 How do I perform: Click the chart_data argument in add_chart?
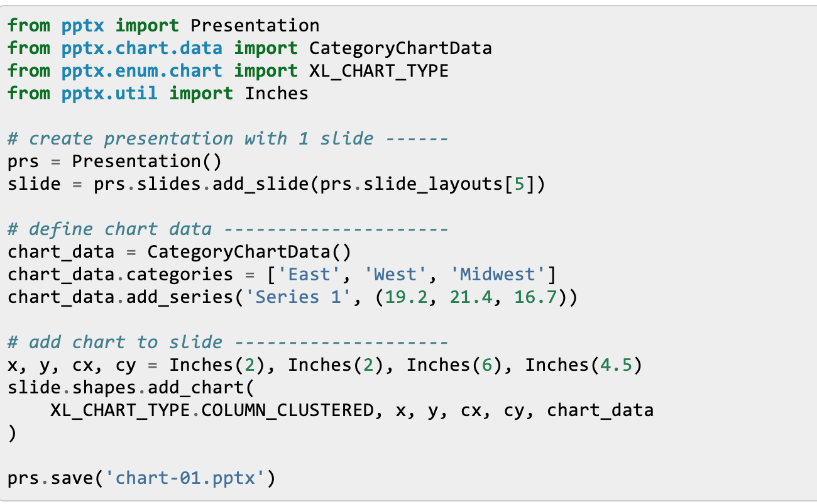tap(600, 410)
